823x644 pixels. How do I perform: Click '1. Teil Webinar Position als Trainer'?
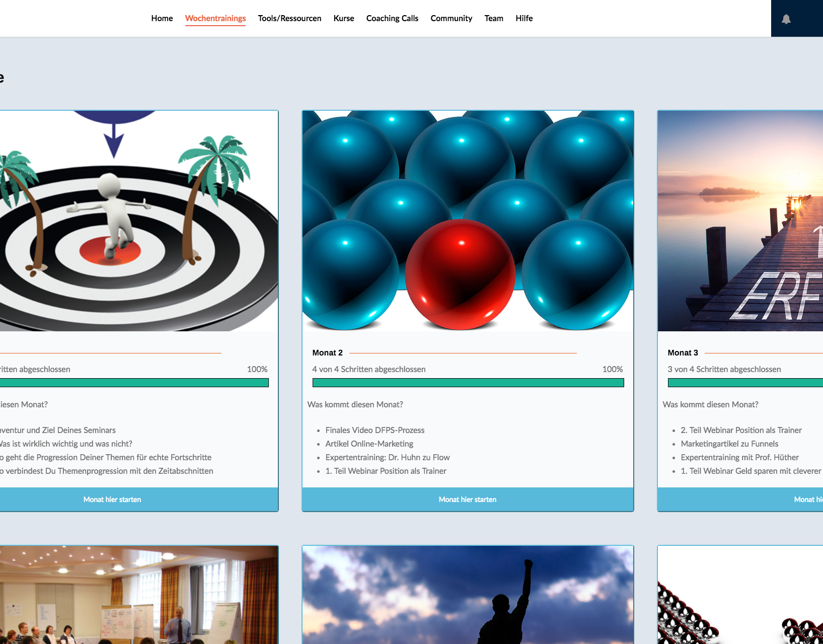(x=386, y=471)
